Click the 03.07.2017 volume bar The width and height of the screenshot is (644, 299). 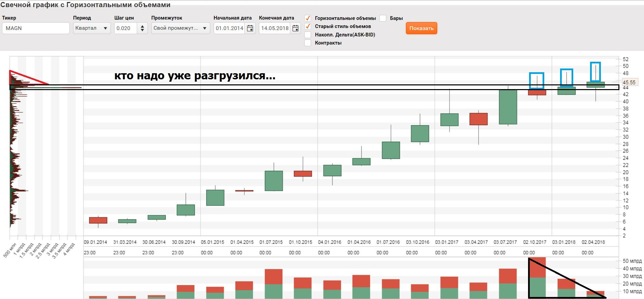click(x=508, y=283)
